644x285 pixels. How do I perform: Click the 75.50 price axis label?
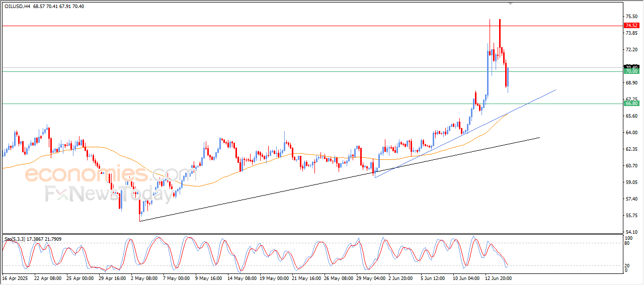click(x=632, y=16)
